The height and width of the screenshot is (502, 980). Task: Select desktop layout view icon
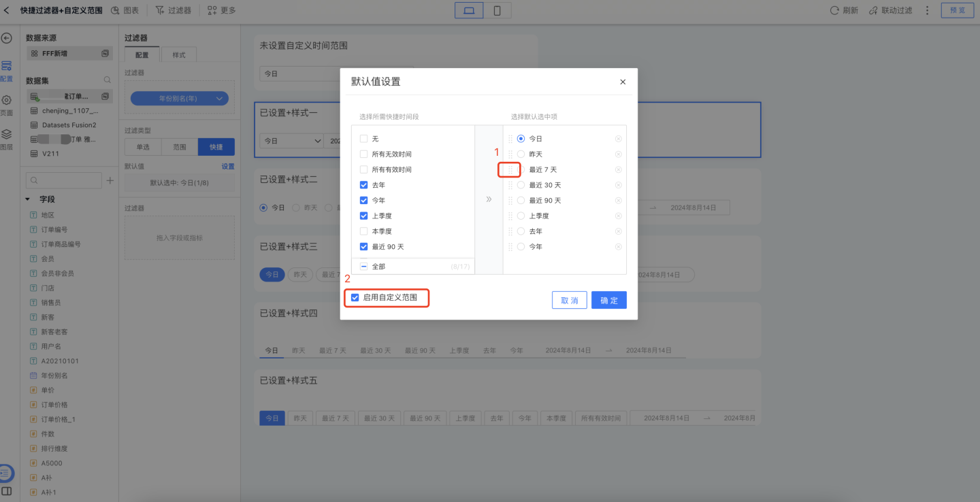(469, 10)
